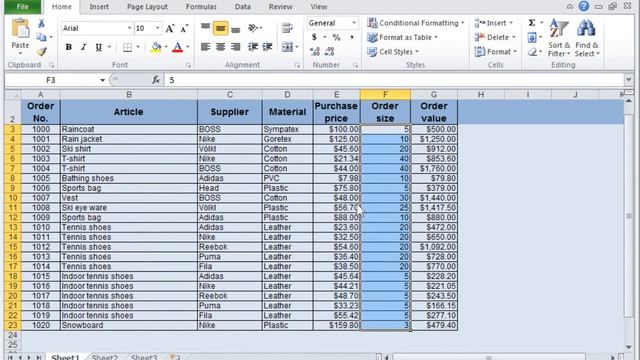Viewport: 640px width, 360px height.
Task: Click Increase Decimal
Action: 314,51
